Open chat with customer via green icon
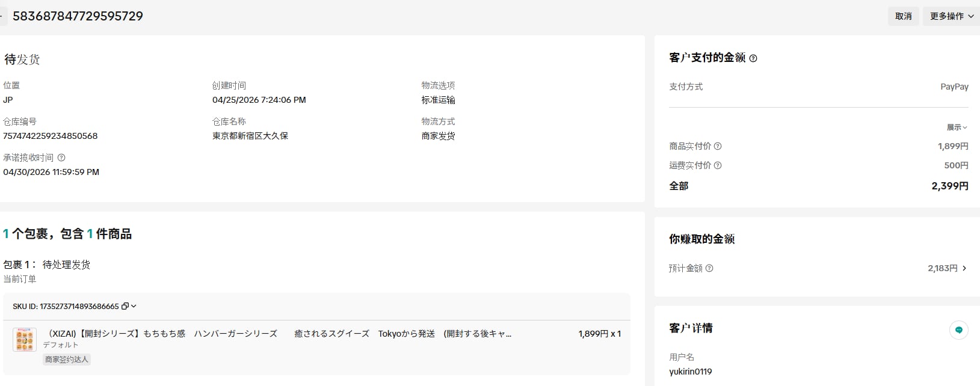Image resolution: width=980 pixels, height=386 pixels. (958, 329)
